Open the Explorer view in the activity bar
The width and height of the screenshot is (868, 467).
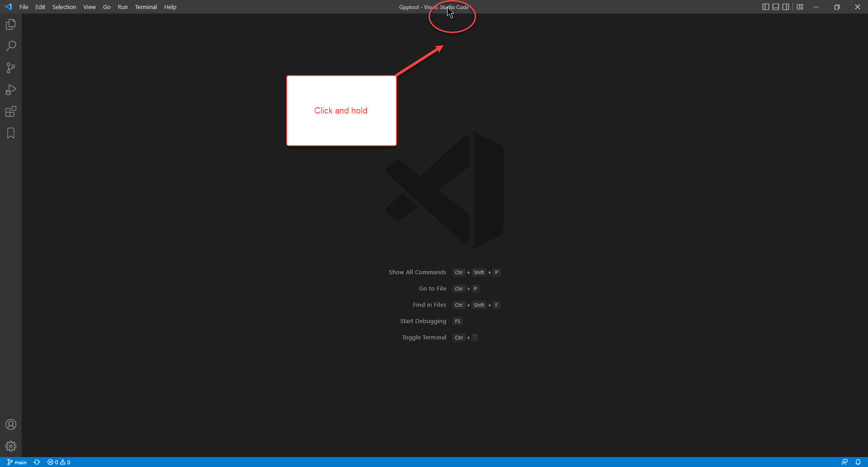[11, 24]
